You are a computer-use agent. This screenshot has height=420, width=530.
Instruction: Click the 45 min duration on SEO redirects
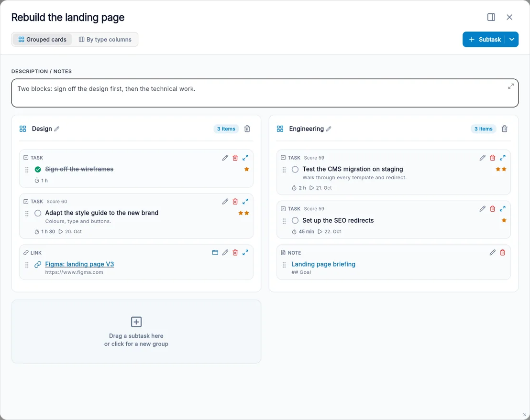click(x=303, y=232)
